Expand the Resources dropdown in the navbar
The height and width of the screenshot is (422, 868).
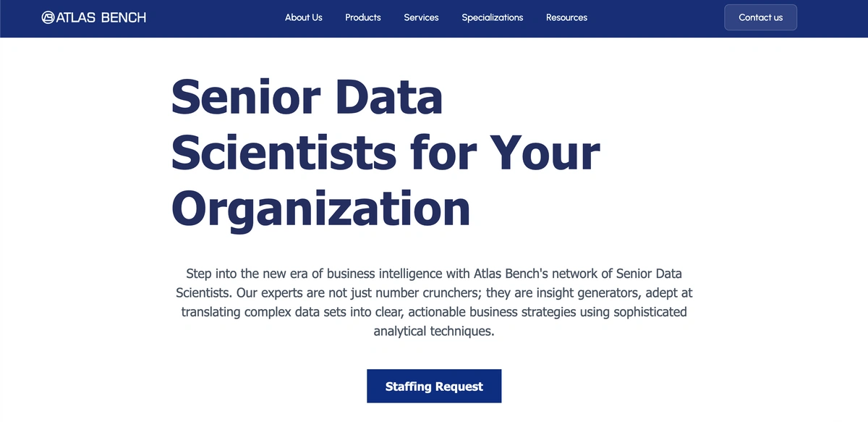click(566, 17)
